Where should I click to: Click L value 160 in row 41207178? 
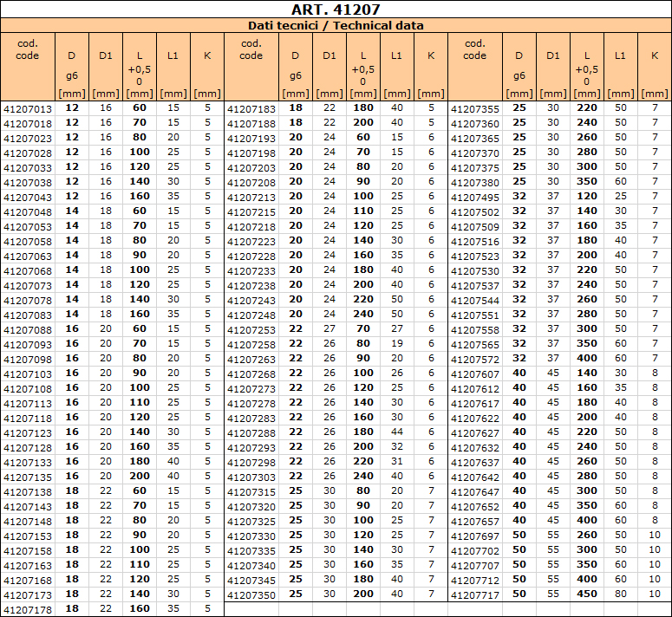tap(140, 609)
